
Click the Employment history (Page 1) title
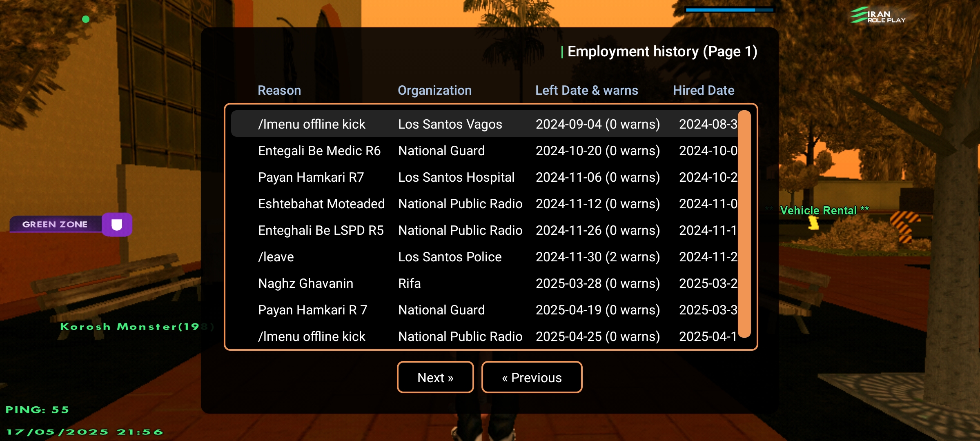point(662,51)
